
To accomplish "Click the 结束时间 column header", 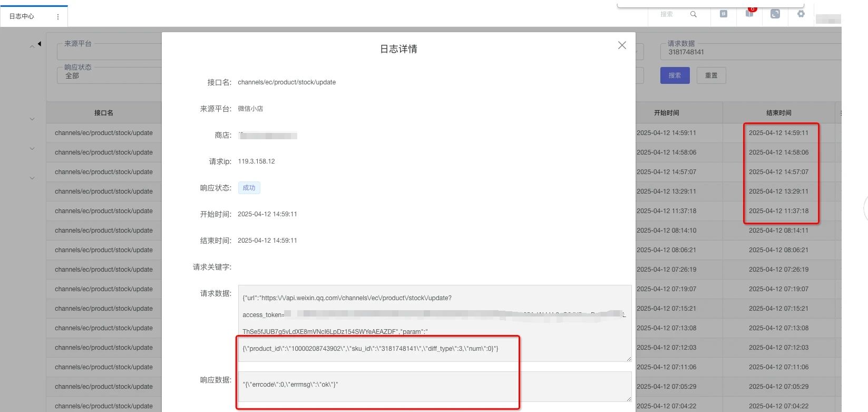I will click(x=779, y=113).
